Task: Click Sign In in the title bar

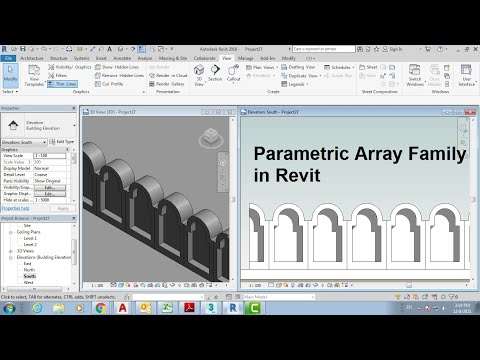Action: [x=393, y=49]
